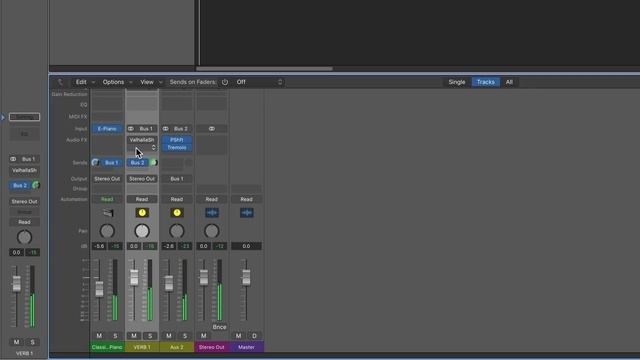Open ValhallaSh plugin slot on VERB 1
The image size is (640, 360).
pyautogui.click(x=142, y=140)
